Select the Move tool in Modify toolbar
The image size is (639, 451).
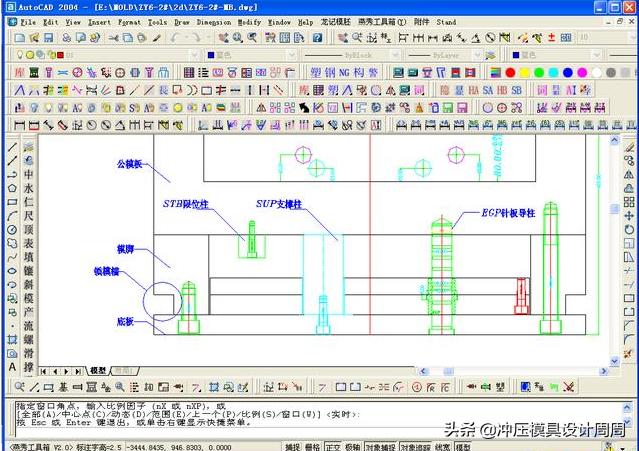629,216
